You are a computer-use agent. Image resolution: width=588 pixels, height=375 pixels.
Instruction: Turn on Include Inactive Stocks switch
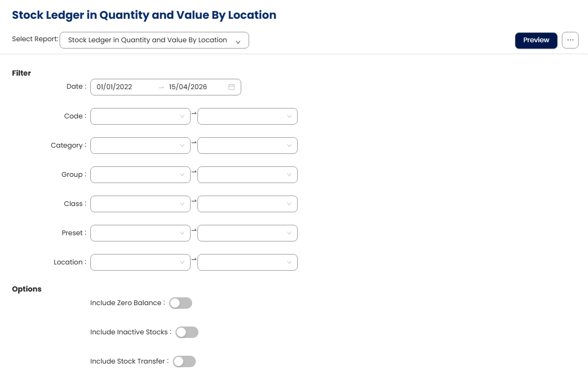tap(187, 332)
